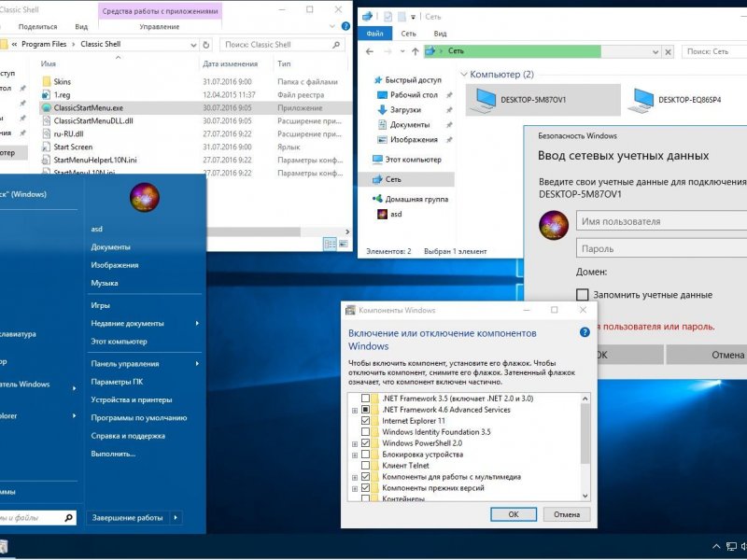
Task: Click user avatar in credentials dialog
Action: [554, 225]
